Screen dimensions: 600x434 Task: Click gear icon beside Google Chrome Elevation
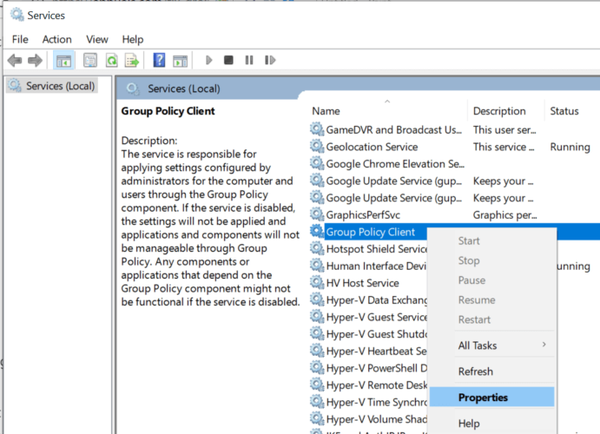click(x=317, y=163)
